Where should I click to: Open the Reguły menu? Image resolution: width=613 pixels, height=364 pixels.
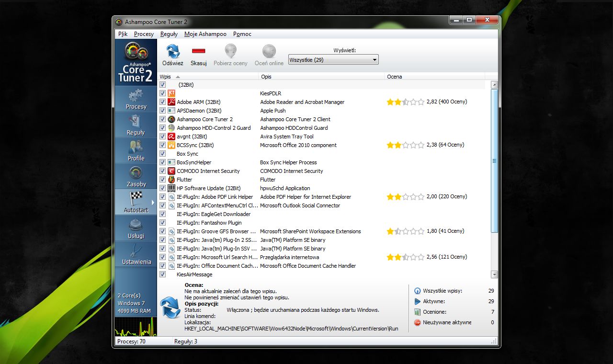pyautogui.click(x=169, y=34)
